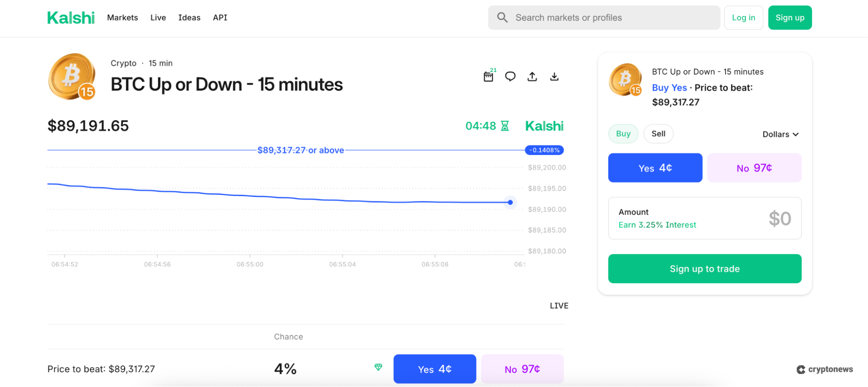868x387 pixels.
Task: Click the 15 min tag
Action: pos(161,63)
